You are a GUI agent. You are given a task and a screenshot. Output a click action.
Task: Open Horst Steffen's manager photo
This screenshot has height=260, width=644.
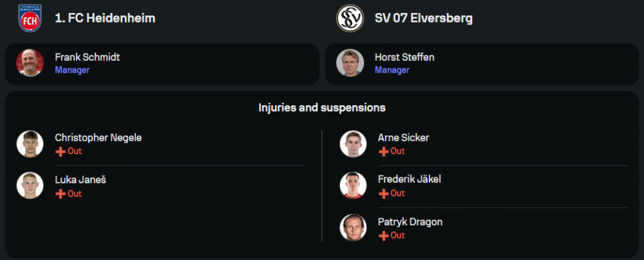[x=350, y=63]
